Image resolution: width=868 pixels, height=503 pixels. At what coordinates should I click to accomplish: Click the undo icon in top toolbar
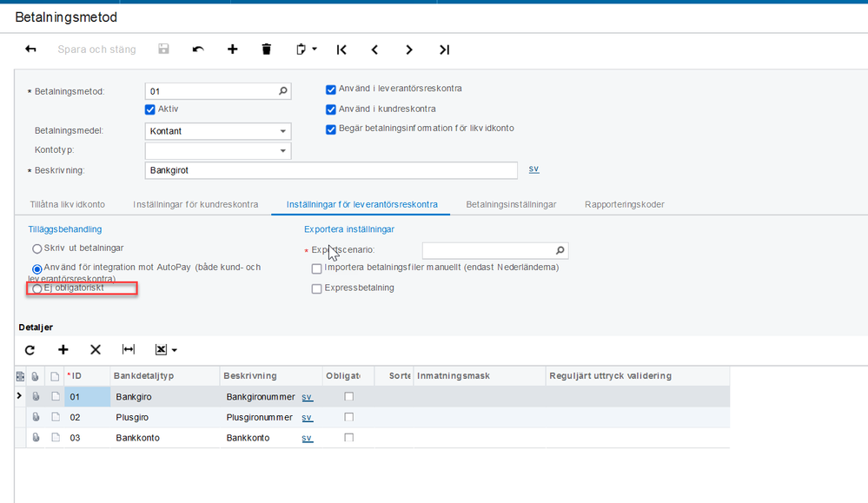(198, 50)
